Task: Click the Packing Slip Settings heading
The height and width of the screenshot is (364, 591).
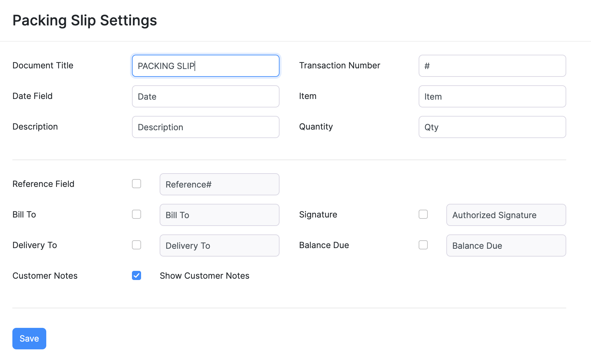Action: 85,20
